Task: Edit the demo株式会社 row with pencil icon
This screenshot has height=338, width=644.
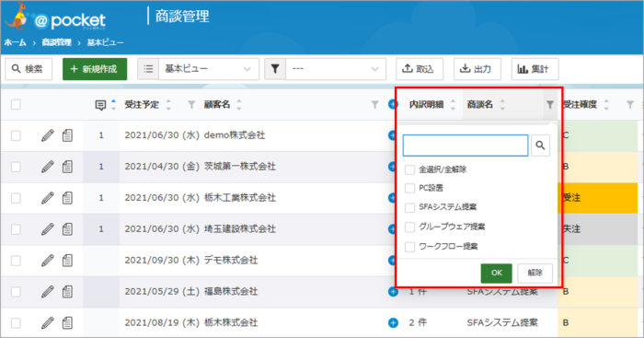Action: click(x=48, y=135)
